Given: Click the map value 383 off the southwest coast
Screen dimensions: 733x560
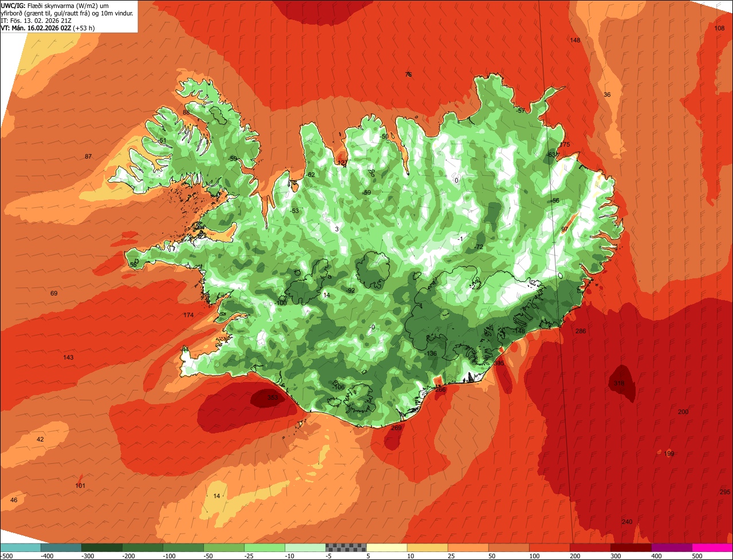Looking at the screenshot, I should coord(273,397).
